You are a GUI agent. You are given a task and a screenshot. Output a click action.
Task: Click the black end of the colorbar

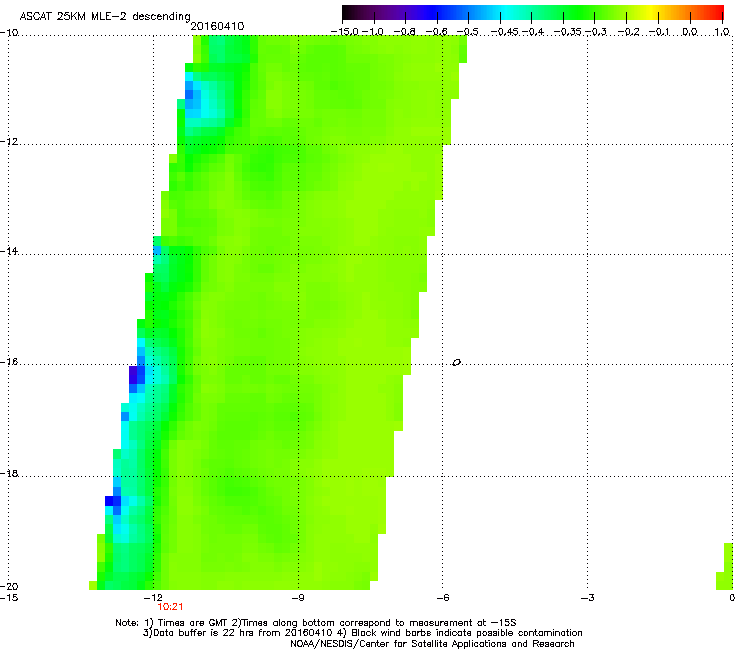point(349,13)
